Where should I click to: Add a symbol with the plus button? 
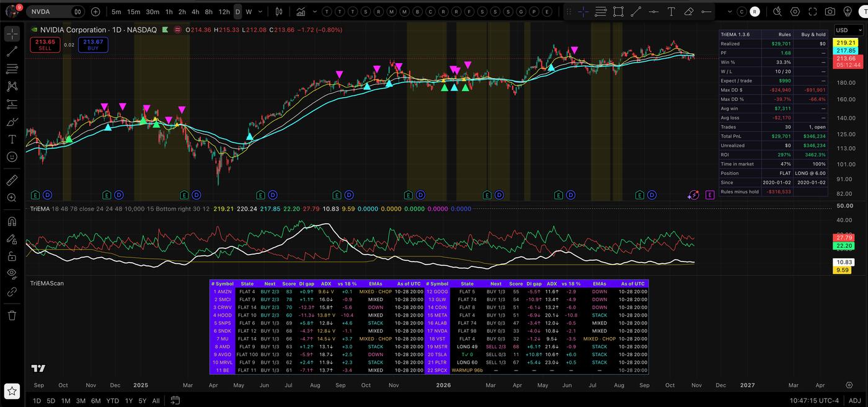click(95, 11)
